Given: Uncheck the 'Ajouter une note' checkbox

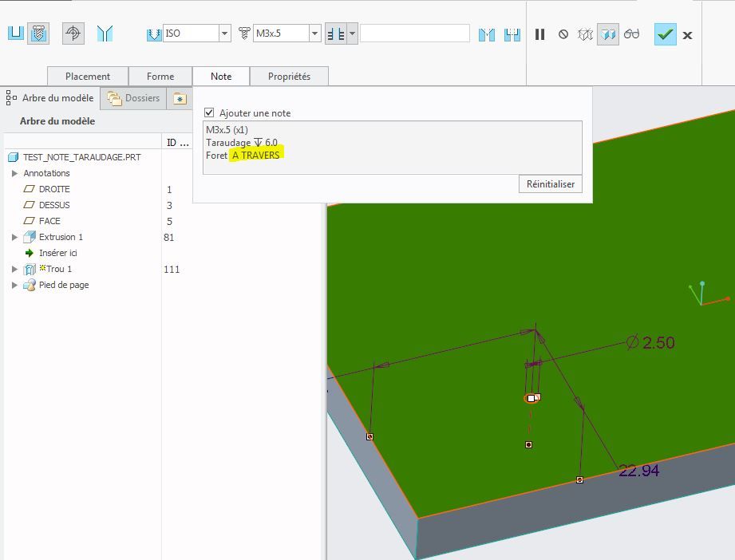Looking at the screenshot, I should coord(210,113).
